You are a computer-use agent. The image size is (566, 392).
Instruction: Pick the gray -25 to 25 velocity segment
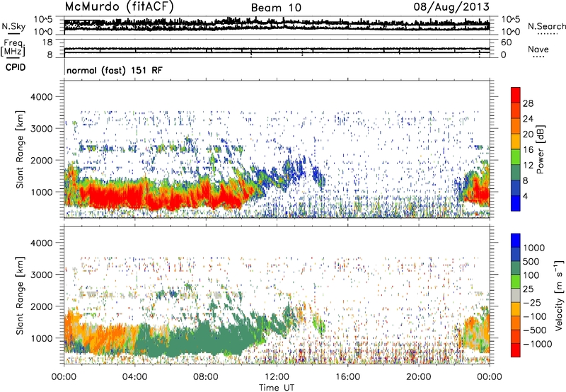pos(516,295)
